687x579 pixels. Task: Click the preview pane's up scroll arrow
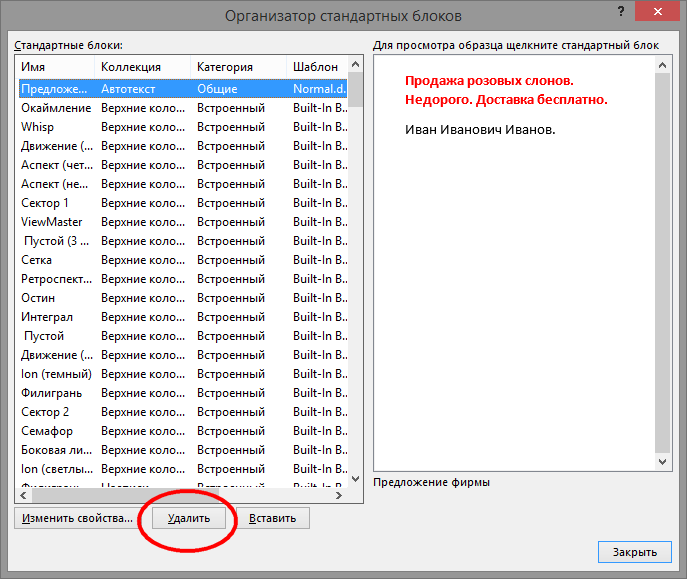pyautogui.click(x=662, y=65)
